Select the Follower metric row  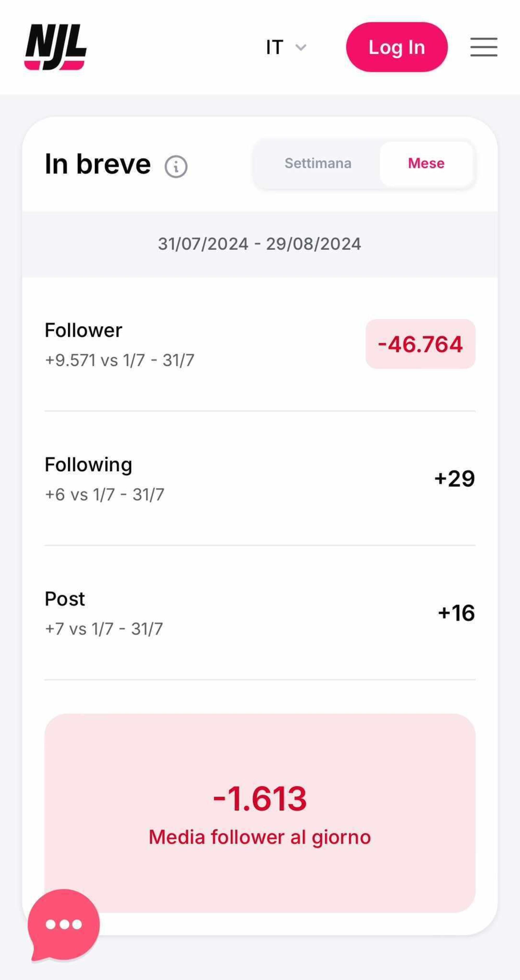259,343
